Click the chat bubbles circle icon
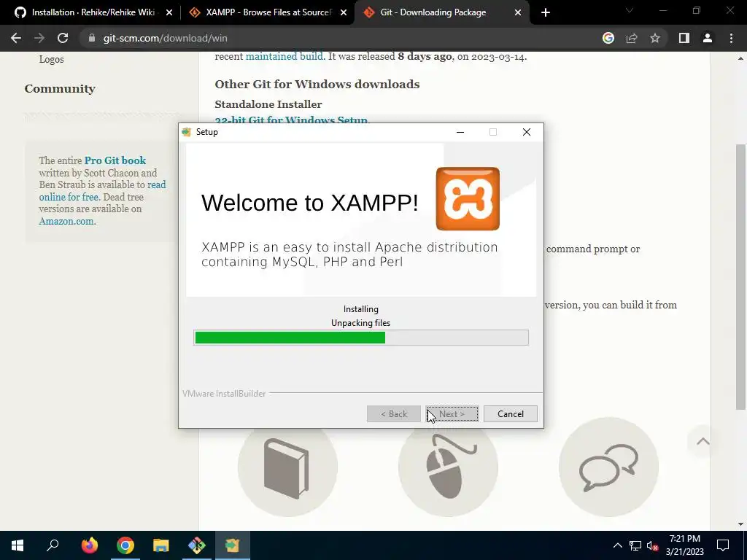Screen dimensions: 747x560 point(608,467)
